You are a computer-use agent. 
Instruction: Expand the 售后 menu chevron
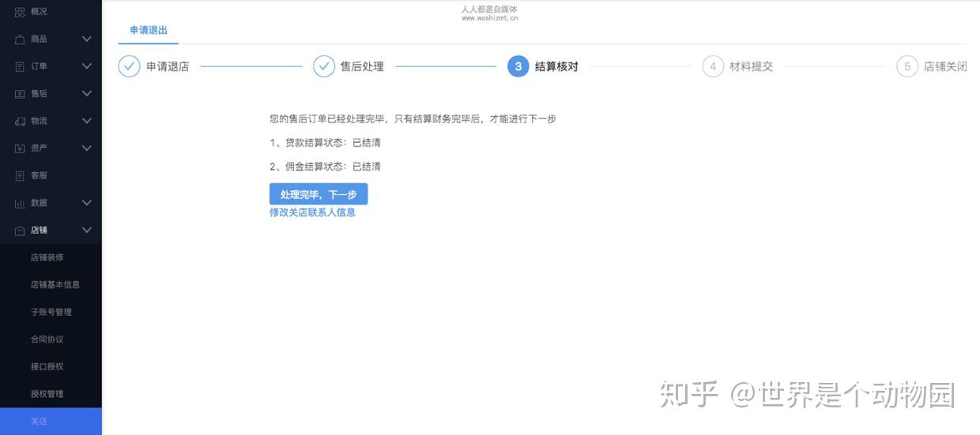(x=87, y=93)
